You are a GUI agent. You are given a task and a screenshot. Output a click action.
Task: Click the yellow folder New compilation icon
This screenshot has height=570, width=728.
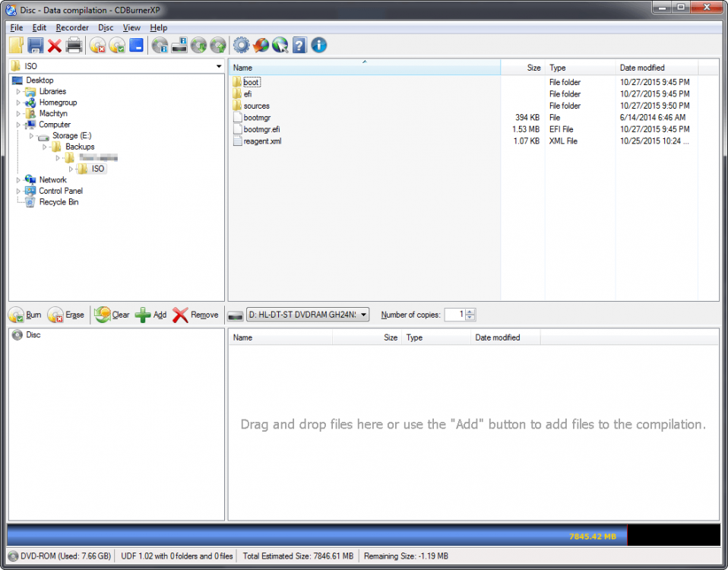pyautogui.click(x=16, y=46)
